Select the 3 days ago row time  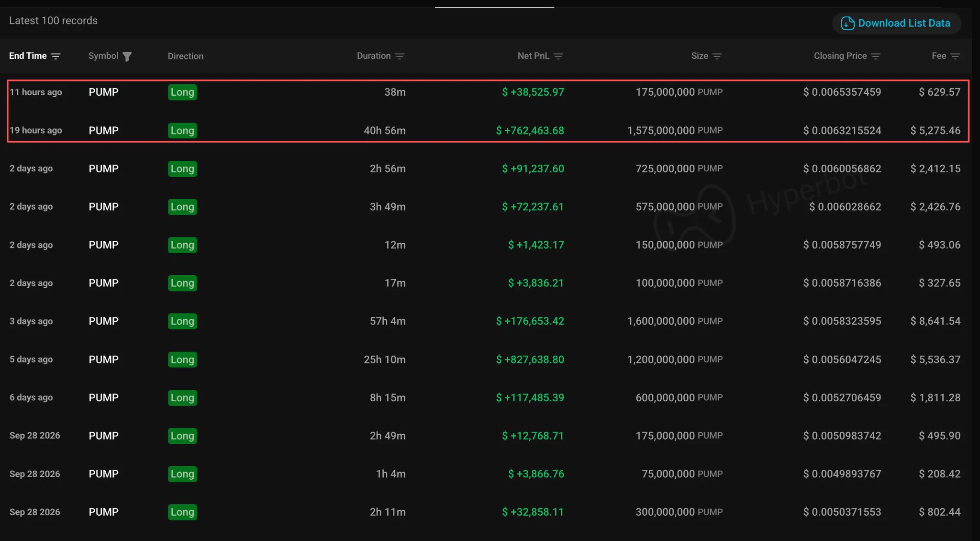point(31,321)
